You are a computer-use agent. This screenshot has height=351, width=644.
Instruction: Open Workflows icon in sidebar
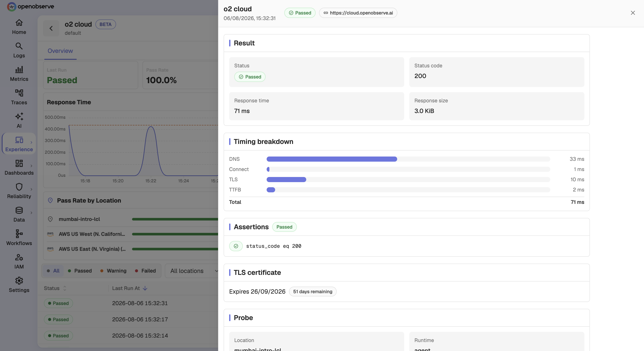click(19, 234)
